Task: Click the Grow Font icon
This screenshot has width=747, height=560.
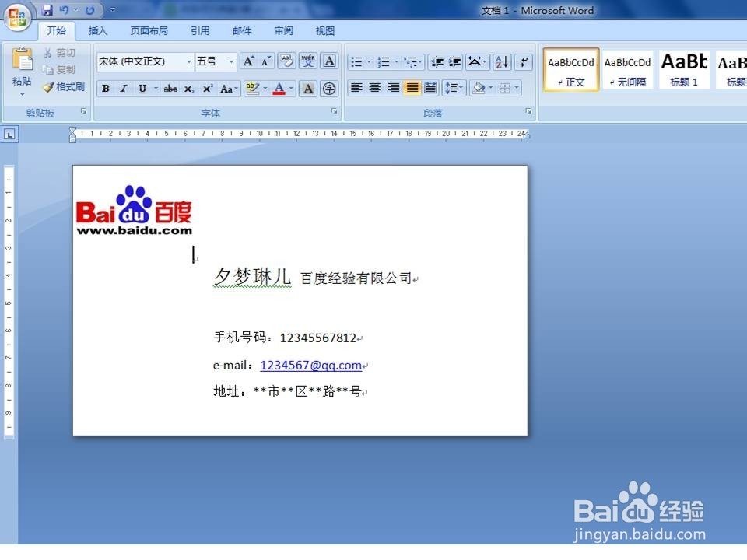Action: coord(247,61)
